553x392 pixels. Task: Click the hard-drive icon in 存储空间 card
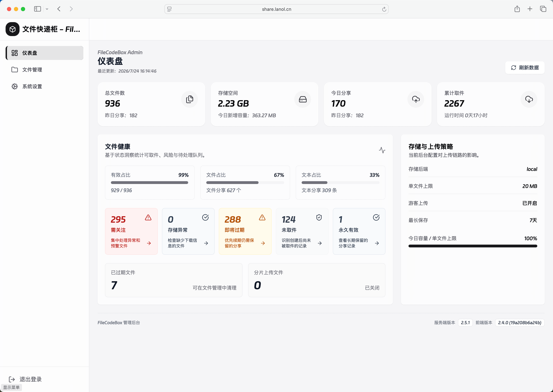[303, 99]
